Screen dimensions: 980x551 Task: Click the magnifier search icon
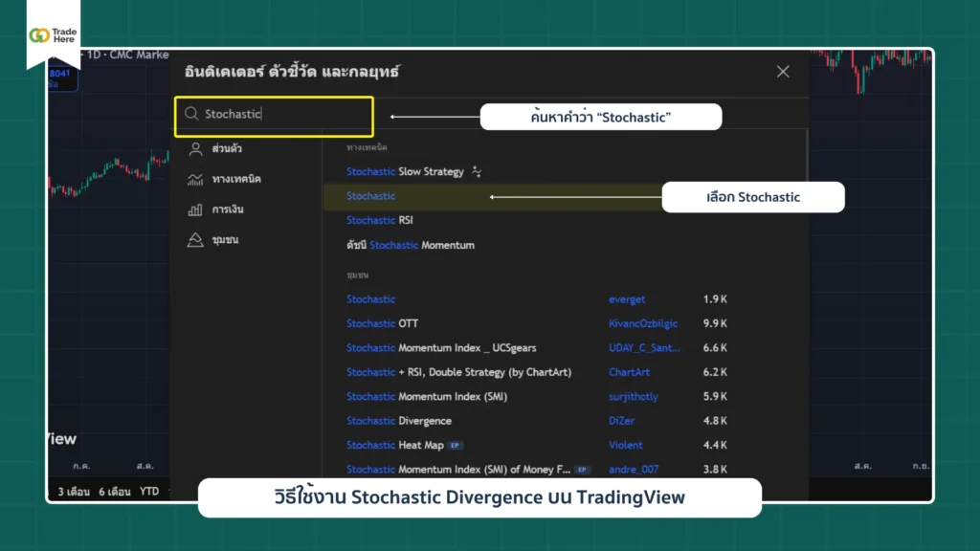[x=191, y=113]
